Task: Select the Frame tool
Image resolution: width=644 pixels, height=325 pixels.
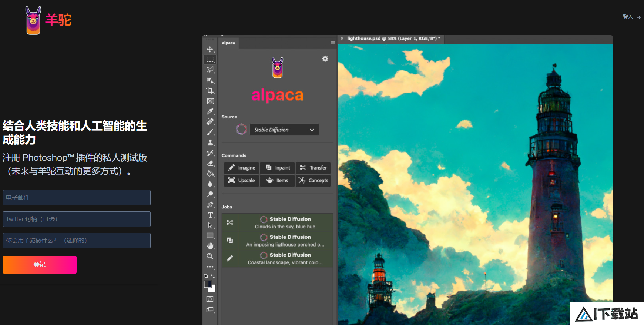Action: [x=210, y=101]
